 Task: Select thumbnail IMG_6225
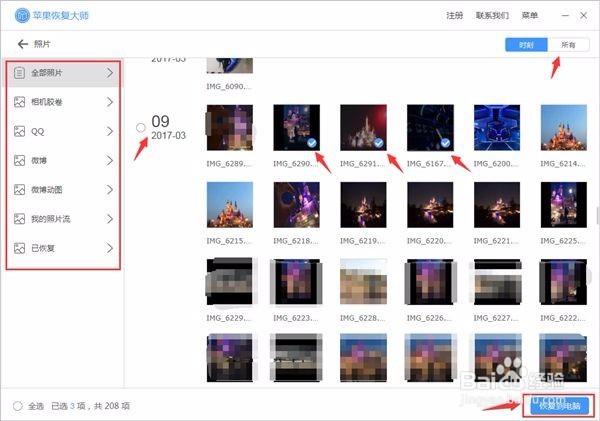point(564,205)
